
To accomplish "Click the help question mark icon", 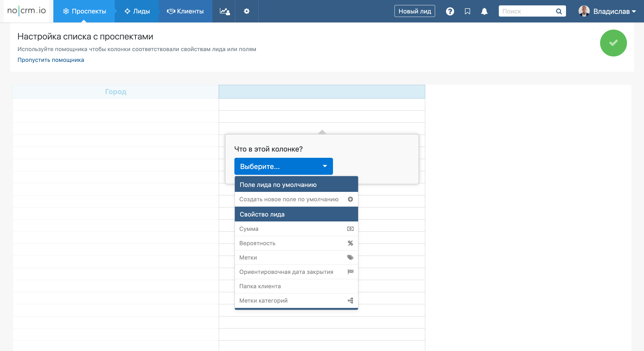I will click(450, 11).
